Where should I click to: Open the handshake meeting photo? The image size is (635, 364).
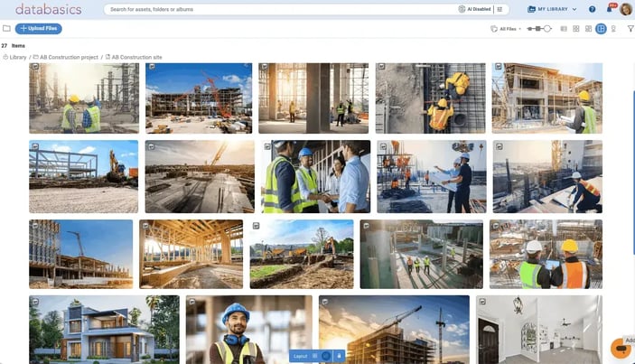click(x=315, y=176)
